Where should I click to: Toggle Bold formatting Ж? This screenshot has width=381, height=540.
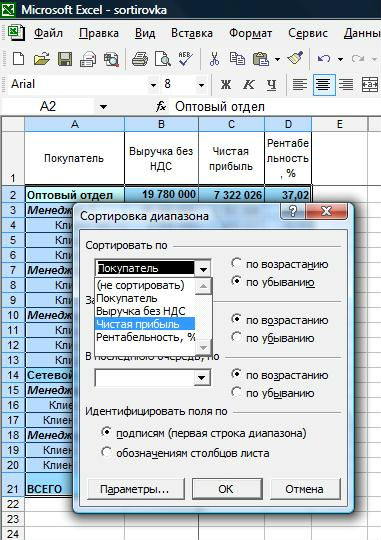[x=226, y=84]
